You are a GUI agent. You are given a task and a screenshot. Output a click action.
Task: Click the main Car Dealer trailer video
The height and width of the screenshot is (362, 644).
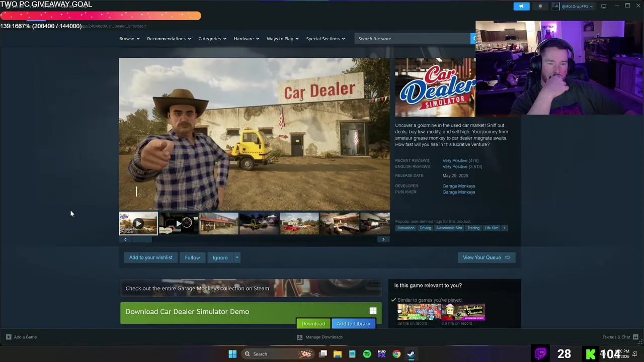click(254, 134)
